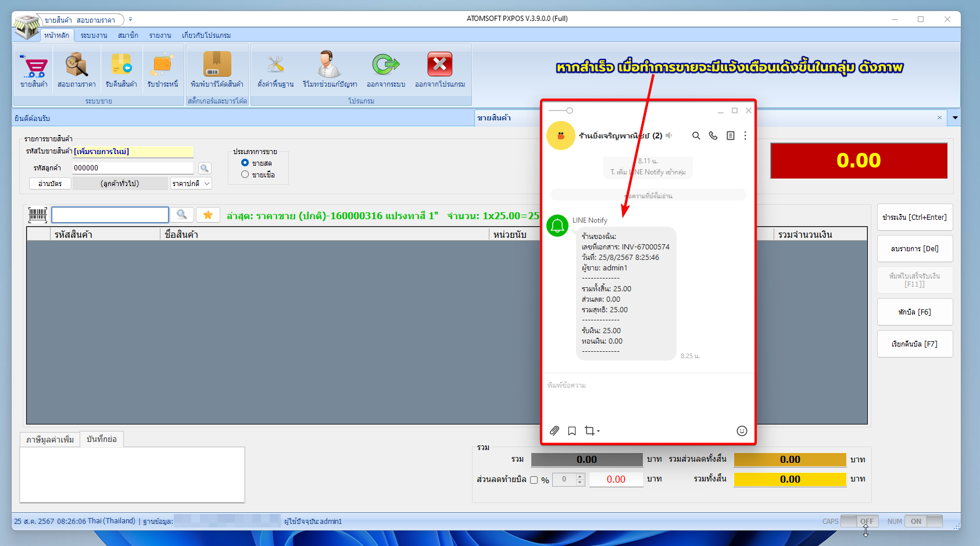Image resolution: width=980 pixels, height=546 pixels.
Task: Click the barcode product search input field
Action: coord(110,215)
